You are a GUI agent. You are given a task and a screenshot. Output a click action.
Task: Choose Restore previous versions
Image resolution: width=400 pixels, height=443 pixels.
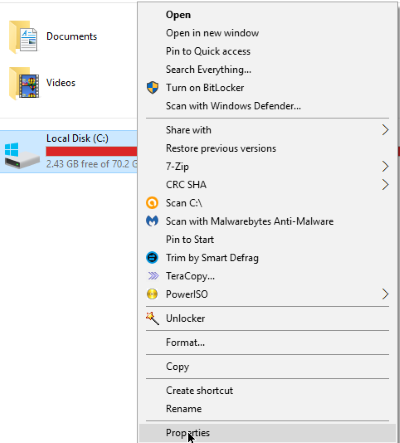(268, 148)
